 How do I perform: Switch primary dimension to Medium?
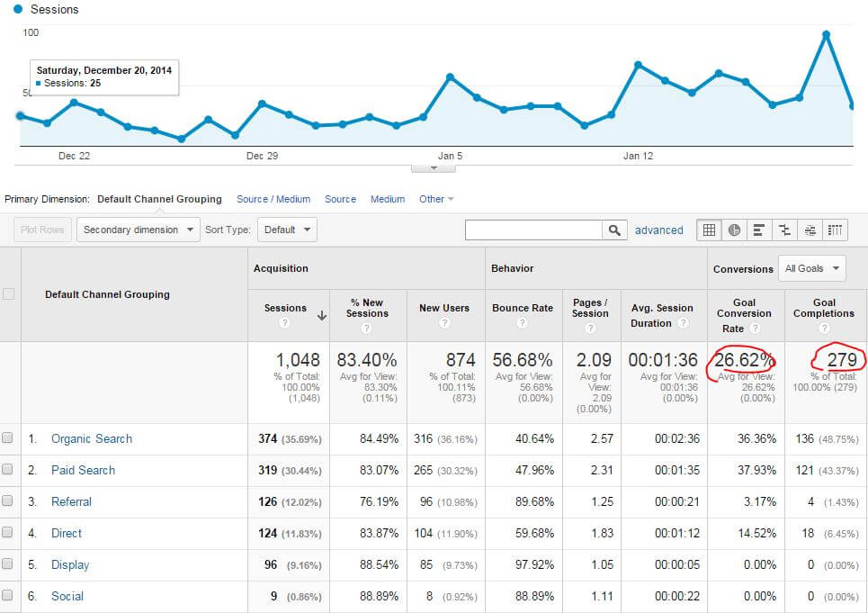point(388,199)
